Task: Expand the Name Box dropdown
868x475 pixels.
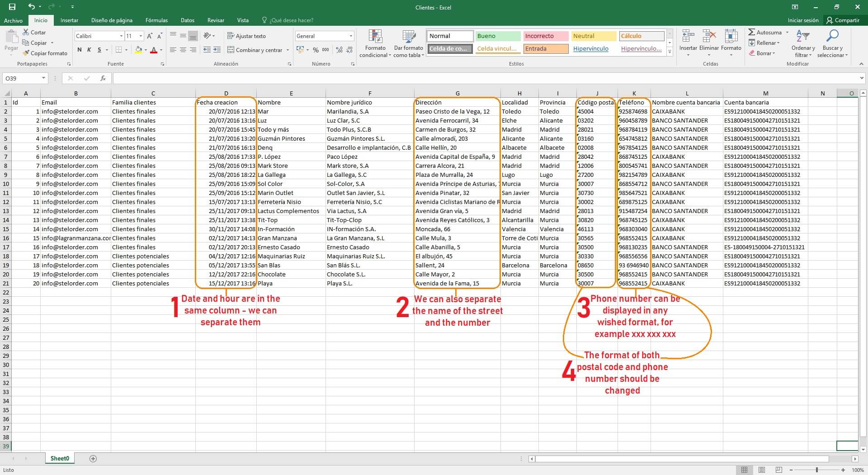Action: point(43,78)
